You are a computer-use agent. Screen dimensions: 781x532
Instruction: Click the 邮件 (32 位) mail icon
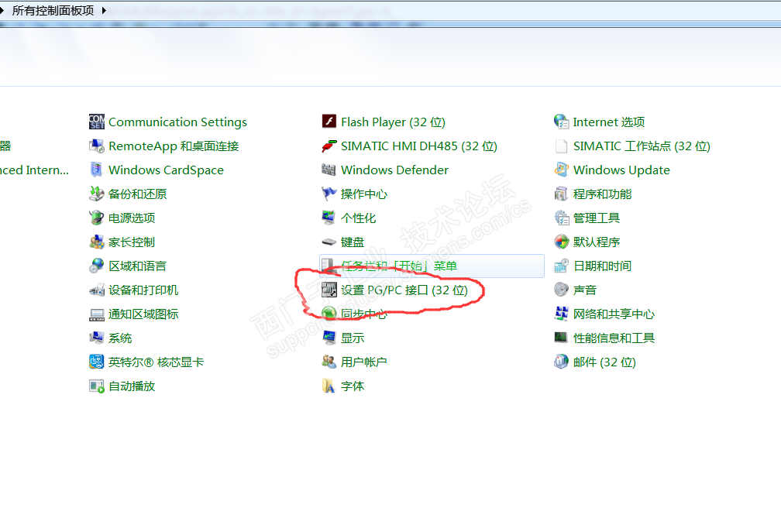pyautogui.click(x=561, y=362)
